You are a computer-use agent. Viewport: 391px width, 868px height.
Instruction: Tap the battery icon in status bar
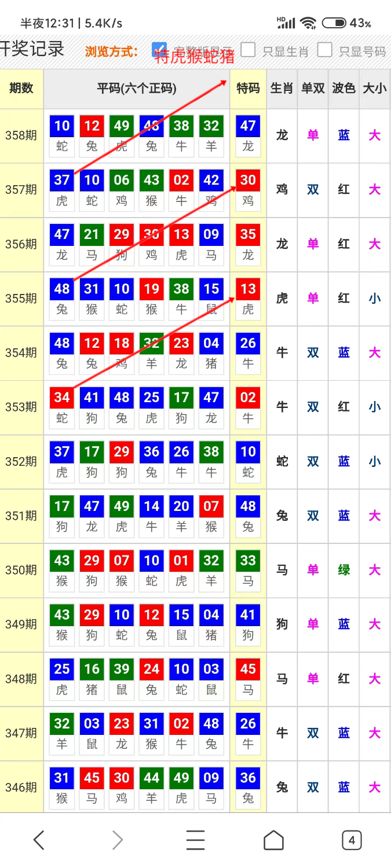(334, 23)
